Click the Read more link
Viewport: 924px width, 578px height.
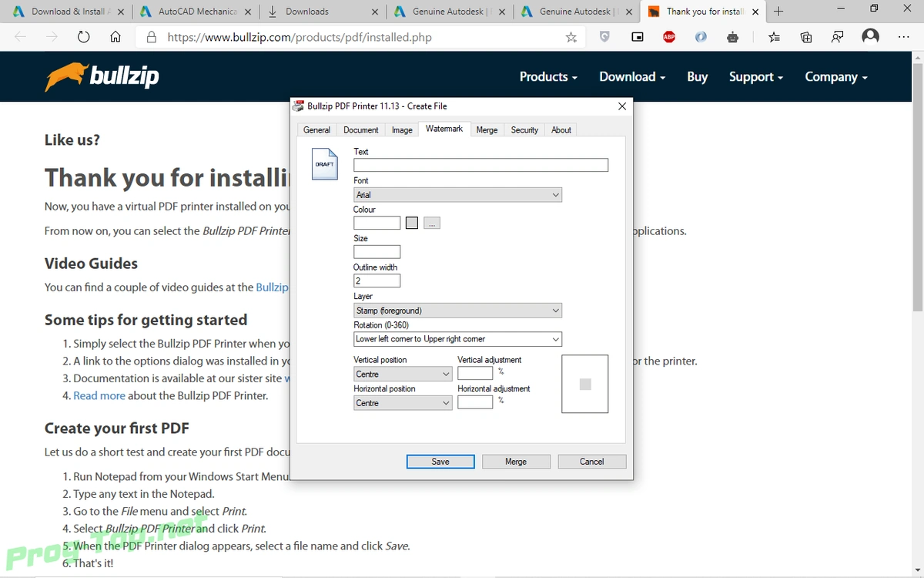[x=99, y=395]
